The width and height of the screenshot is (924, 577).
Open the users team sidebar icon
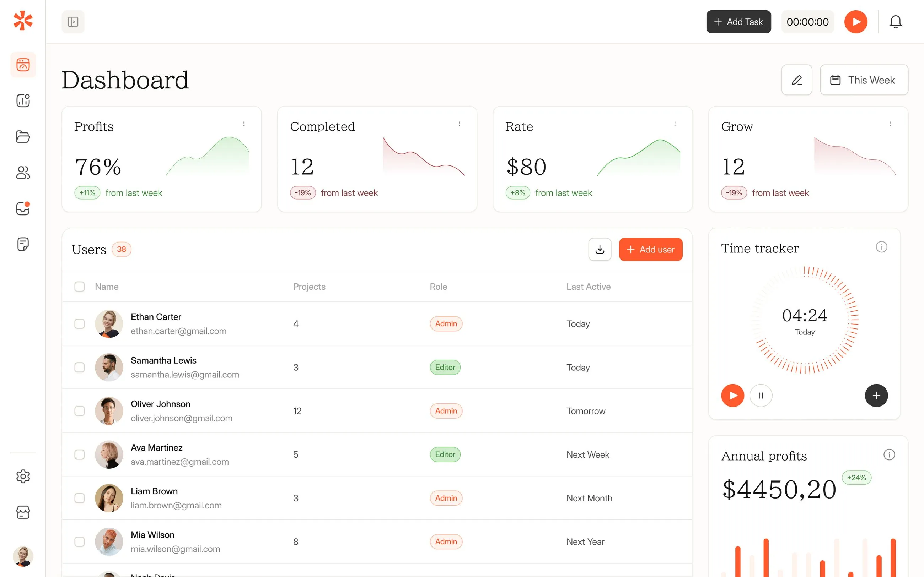coord(23,173)
